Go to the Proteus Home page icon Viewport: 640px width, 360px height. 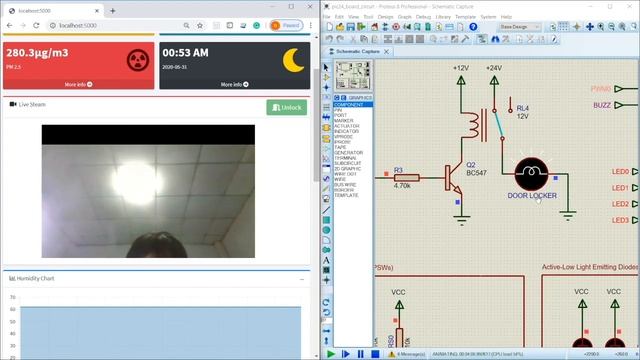click(374, 27)
